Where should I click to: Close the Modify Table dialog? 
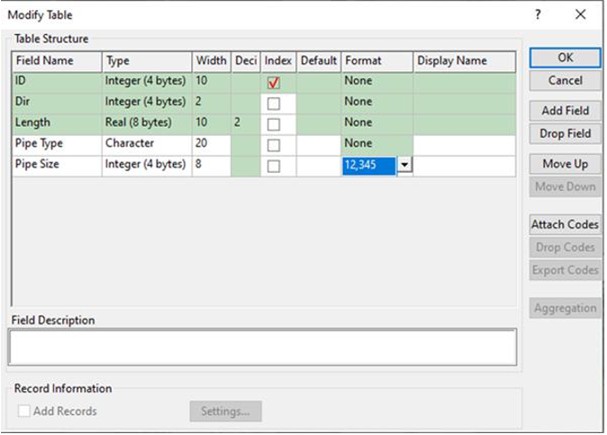coord(580,15)
